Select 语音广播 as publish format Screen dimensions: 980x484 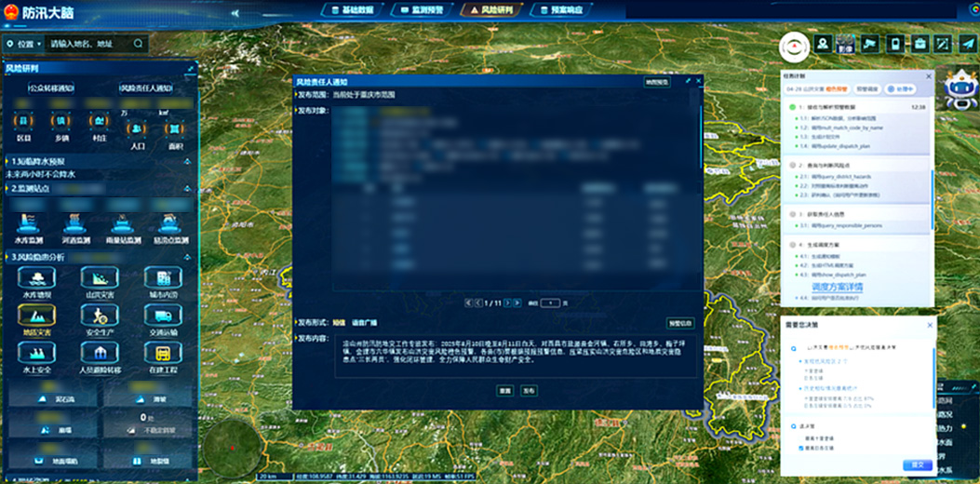click(365, 323)
